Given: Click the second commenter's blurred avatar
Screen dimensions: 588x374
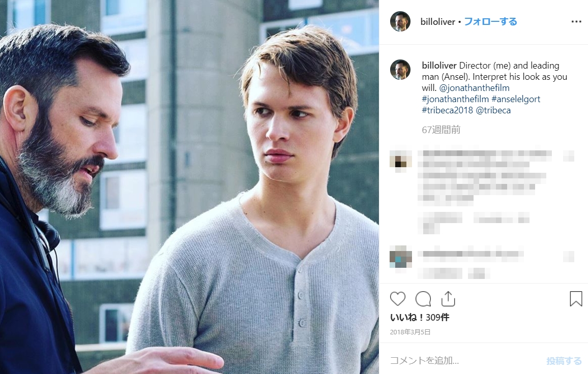Looking at the screenshot, I should [x=400, y=257].
